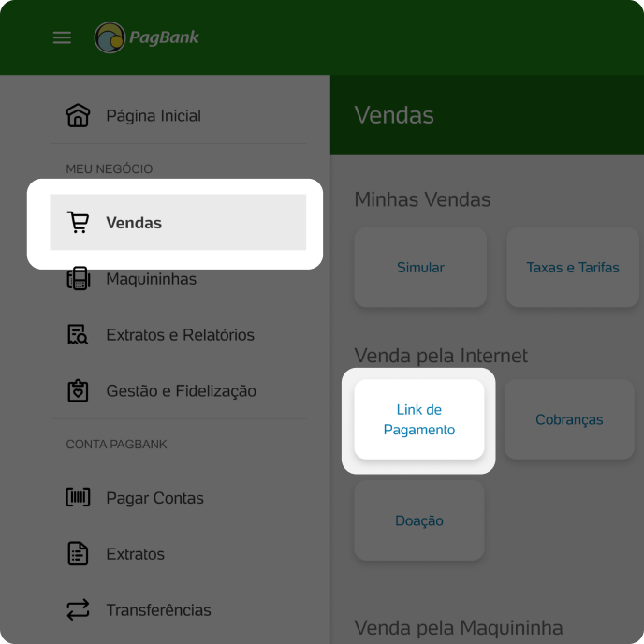Open the hamburger menu icon
This screenshot has height=644, width=644.
pyautogui.click(x=62, y=37)
